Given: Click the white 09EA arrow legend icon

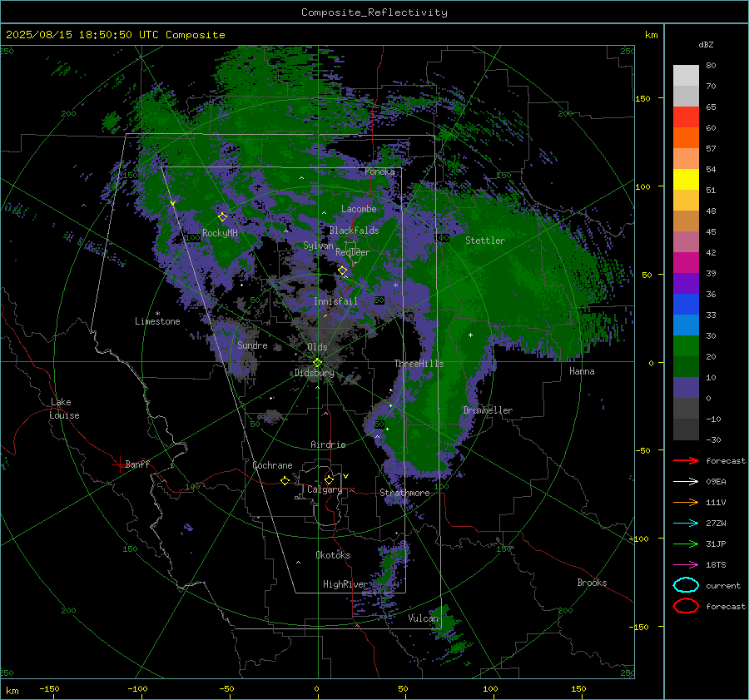Looking at the screenshot, I should pyautogui.click(x=686, y=482).
